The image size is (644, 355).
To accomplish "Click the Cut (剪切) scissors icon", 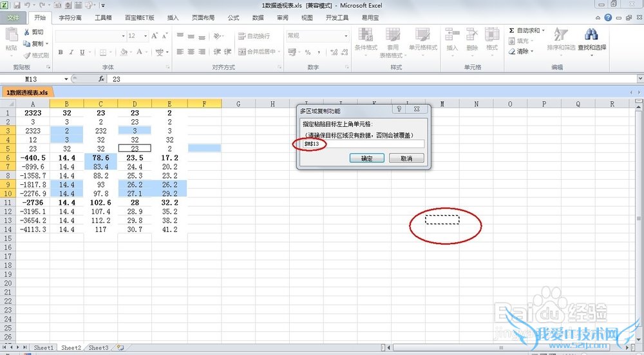I will [27, 32].
